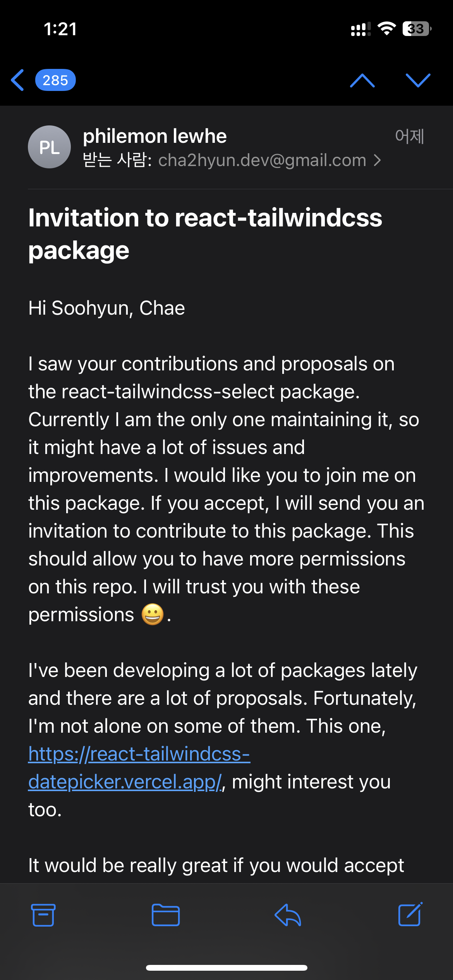The image size is (453, 980).
Task: Tap the cellular signal icon
Action: pyautogui.click(x=360, y=29)
